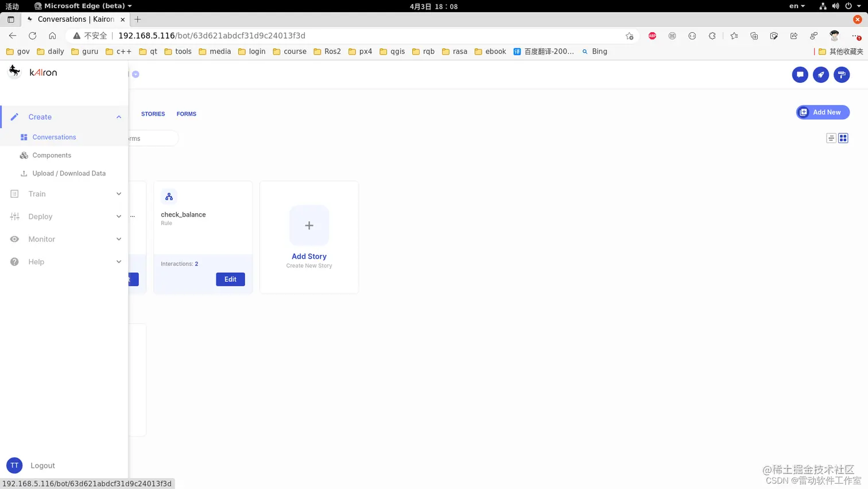Click the paint roller icon in the header
This screenshot has height=489, width=868.
[x=842, y=75]
